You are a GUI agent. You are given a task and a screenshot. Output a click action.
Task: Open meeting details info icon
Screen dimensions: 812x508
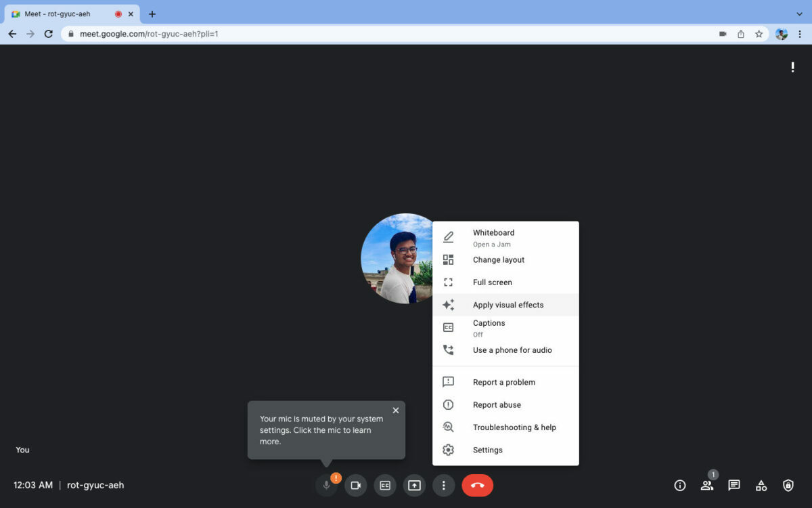(679, 485)
